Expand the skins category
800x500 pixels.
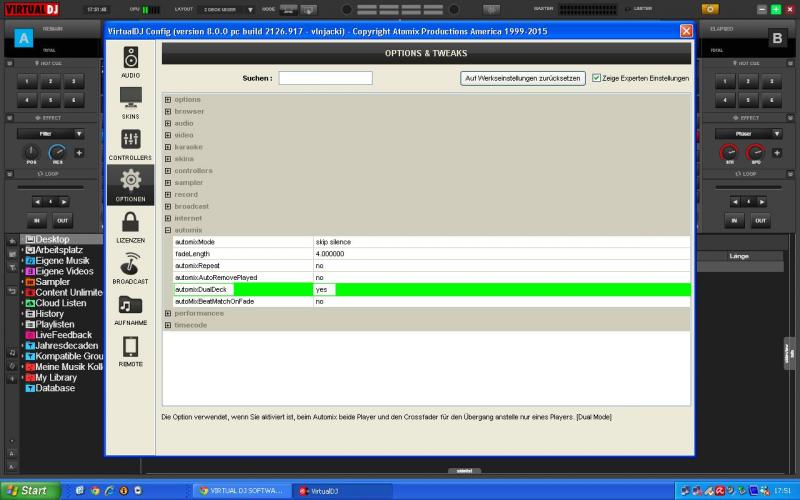click(168, 159)
